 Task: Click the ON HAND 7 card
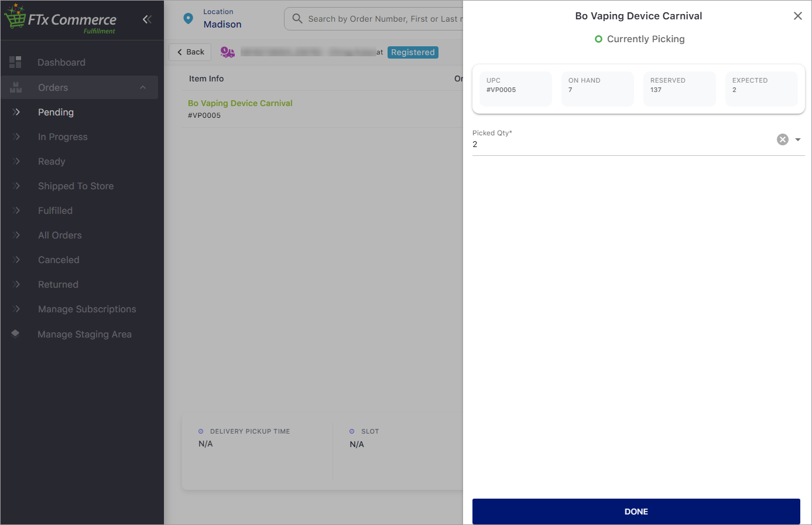(x=597, y=89)
